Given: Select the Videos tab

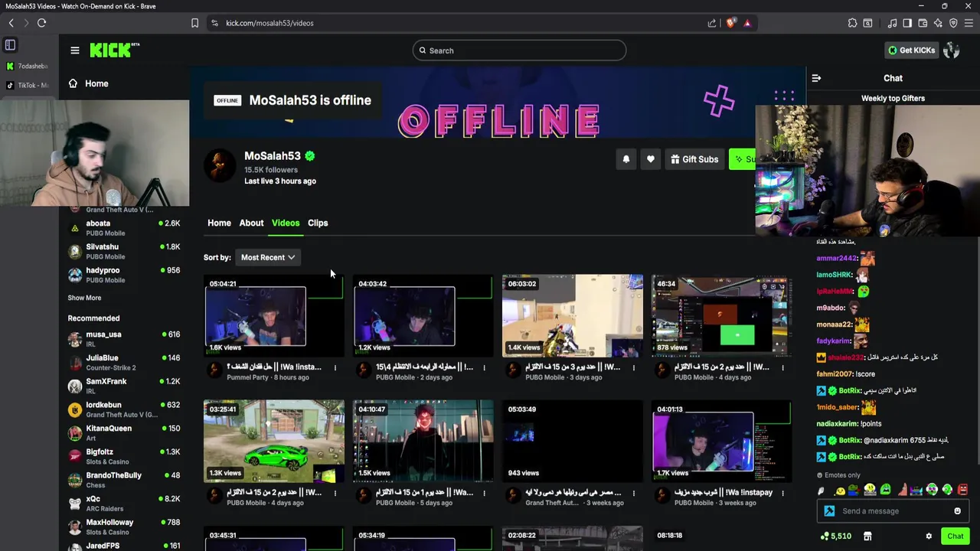Looking at the screenshot, I should (x=286, y=223).
